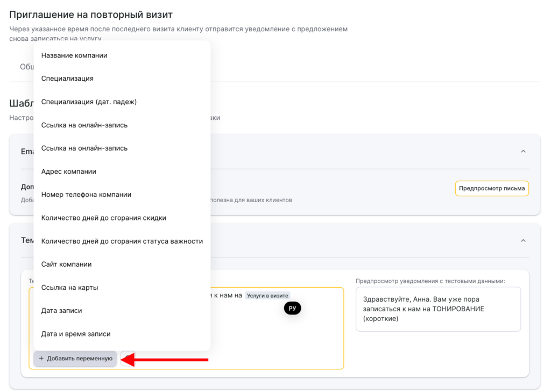
Task: Collapse the Email section chevron
Action: (522, 152)
